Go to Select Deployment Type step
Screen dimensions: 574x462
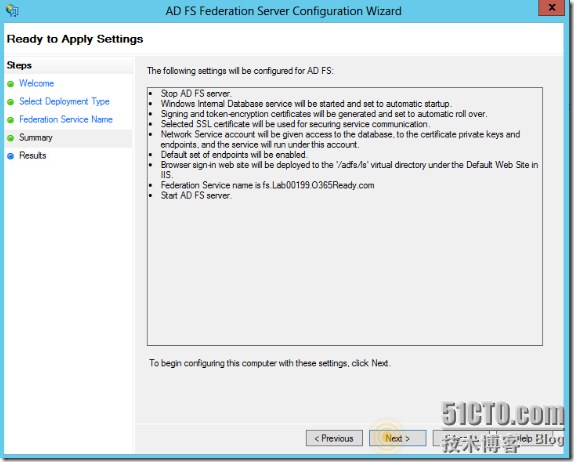pos(64,101)
